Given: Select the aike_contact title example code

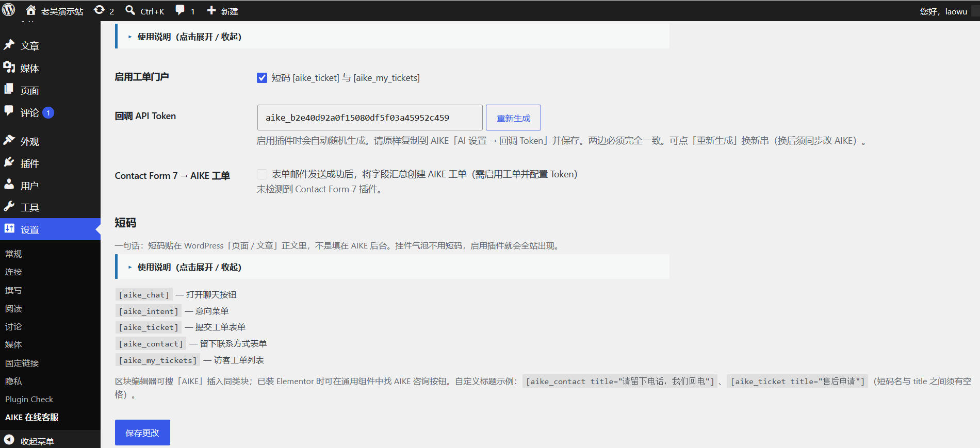Looking at the screenshot, I should tap(620, 381).
